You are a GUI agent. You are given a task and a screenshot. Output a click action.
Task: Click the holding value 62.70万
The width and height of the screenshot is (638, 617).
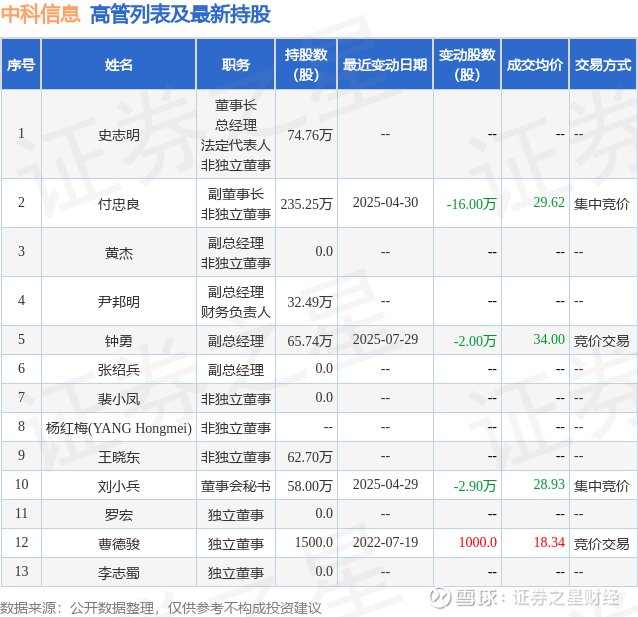click(x=310, y=457)
